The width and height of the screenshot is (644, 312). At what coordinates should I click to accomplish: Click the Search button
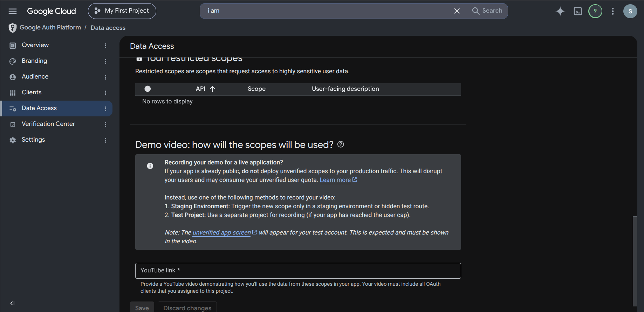487,11
